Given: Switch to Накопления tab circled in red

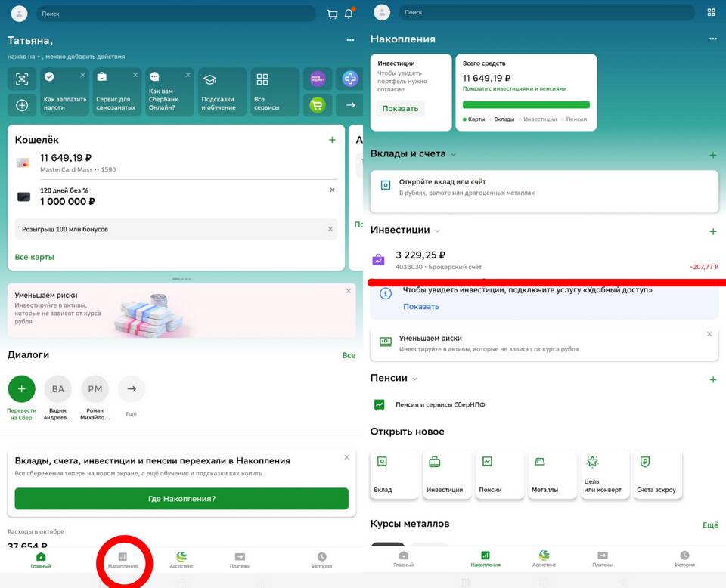Looking at the screenshot, I should point(123,560).
